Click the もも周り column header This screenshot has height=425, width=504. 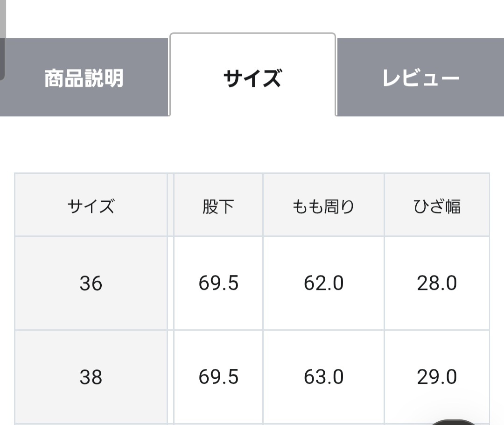pyautogui.click(x=323, y=205)
